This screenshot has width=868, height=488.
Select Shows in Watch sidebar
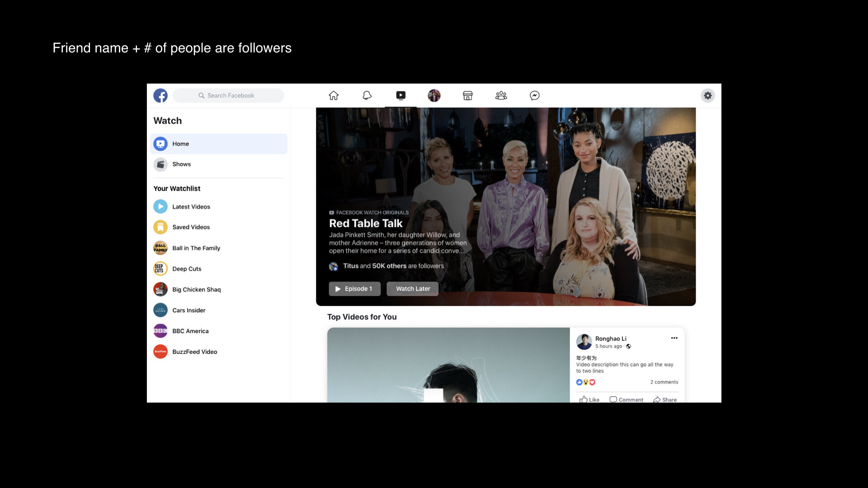click(x=219, y=164)
